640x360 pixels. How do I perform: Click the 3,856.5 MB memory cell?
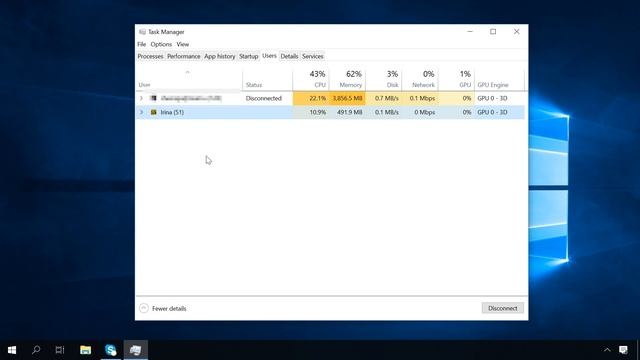(x=347, y=98)
